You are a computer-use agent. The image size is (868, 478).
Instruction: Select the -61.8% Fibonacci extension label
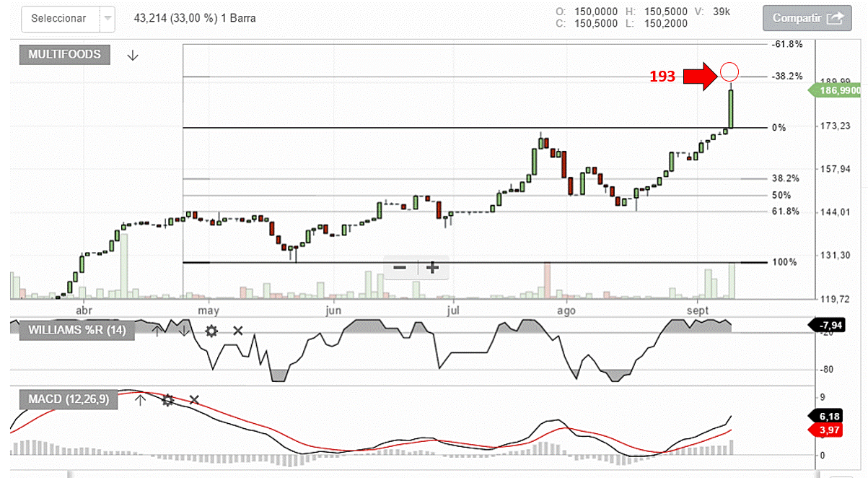tap(787, 45)
